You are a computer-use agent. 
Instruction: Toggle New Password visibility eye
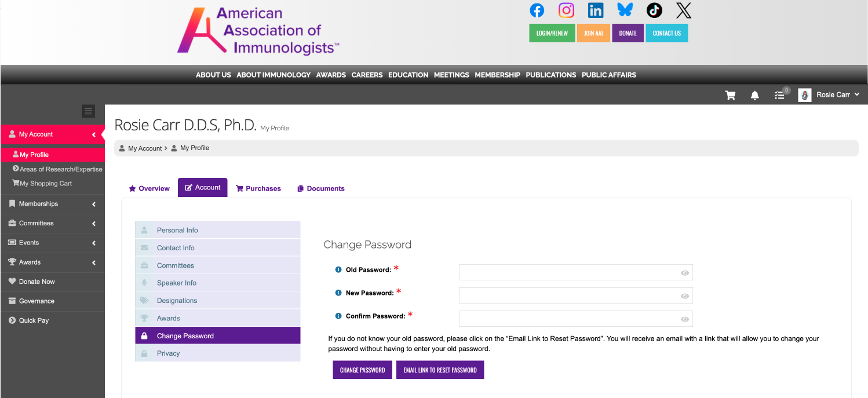684,296
